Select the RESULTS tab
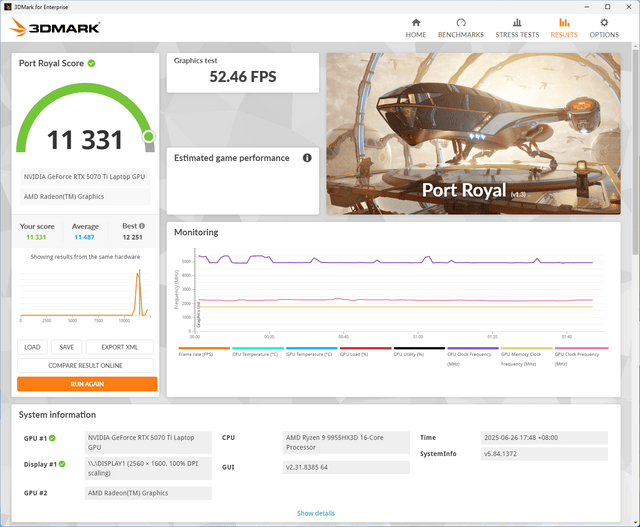The width and height of the screenshot is (640, 527). 564,28
